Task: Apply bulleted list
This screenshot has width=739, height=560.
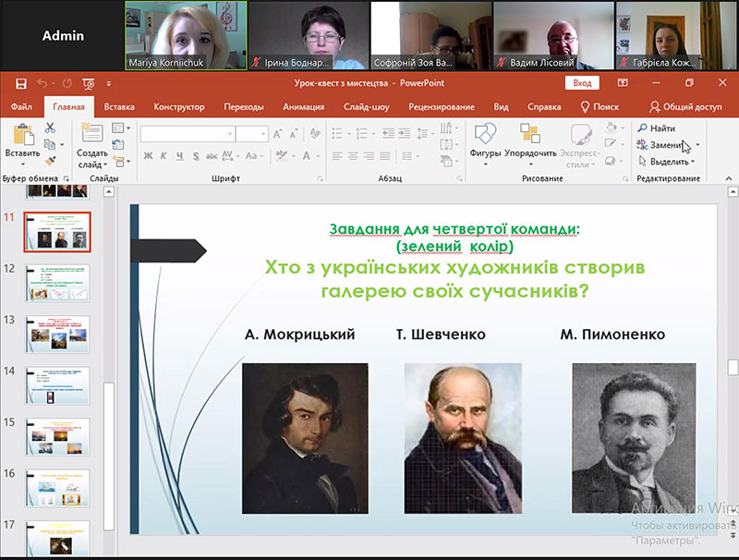Action: pos(337,133)
